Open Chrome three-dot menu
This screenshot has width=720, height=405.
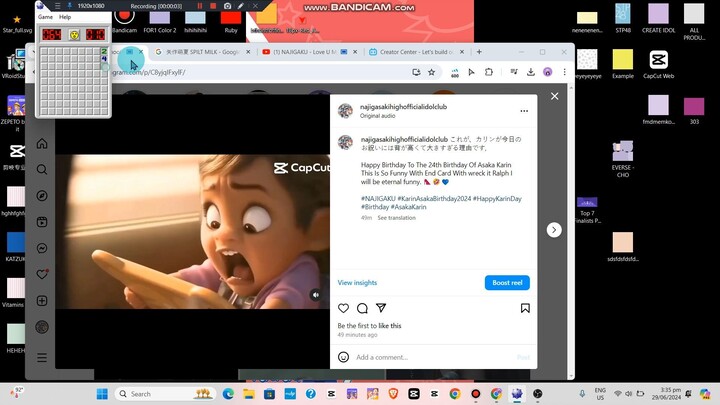click(564, 72)
